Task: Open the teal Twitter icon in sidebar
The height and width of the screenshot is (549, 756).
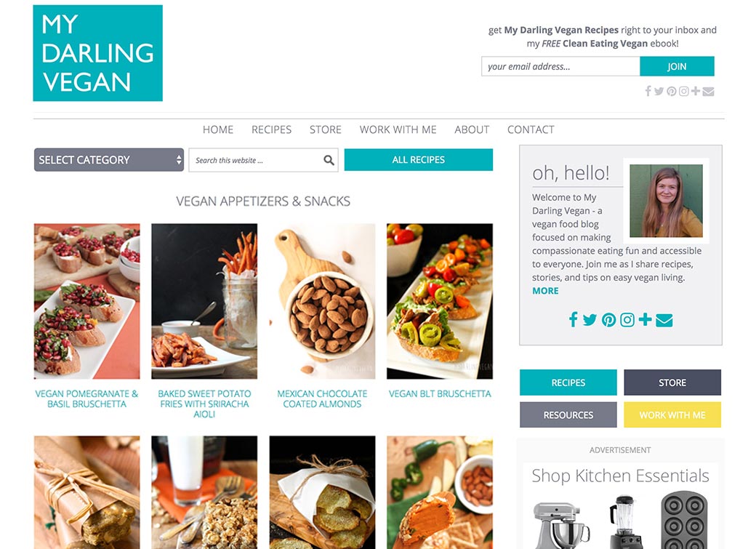Action: [x=590, y=319]
